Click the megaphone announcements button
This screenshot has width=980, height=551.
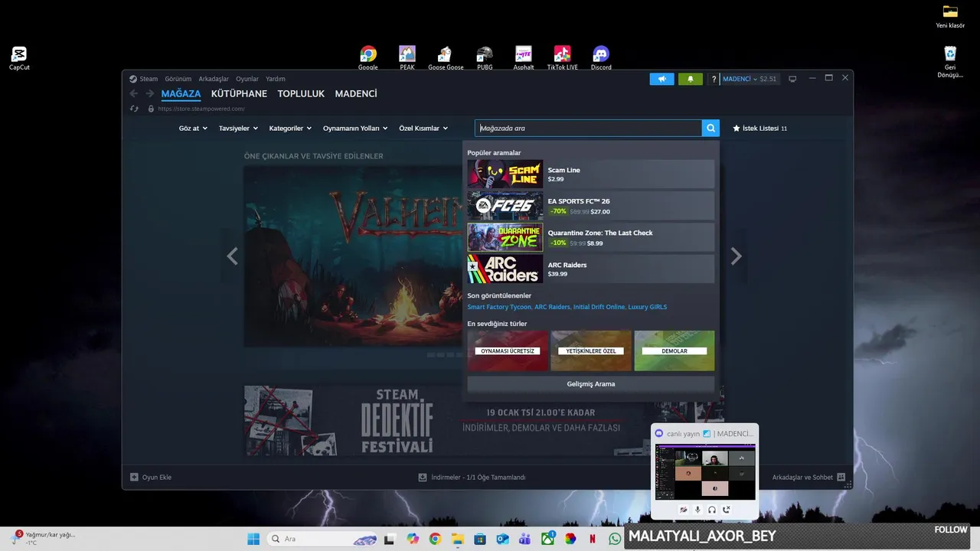pyautogui.click(x=661, y=79)
